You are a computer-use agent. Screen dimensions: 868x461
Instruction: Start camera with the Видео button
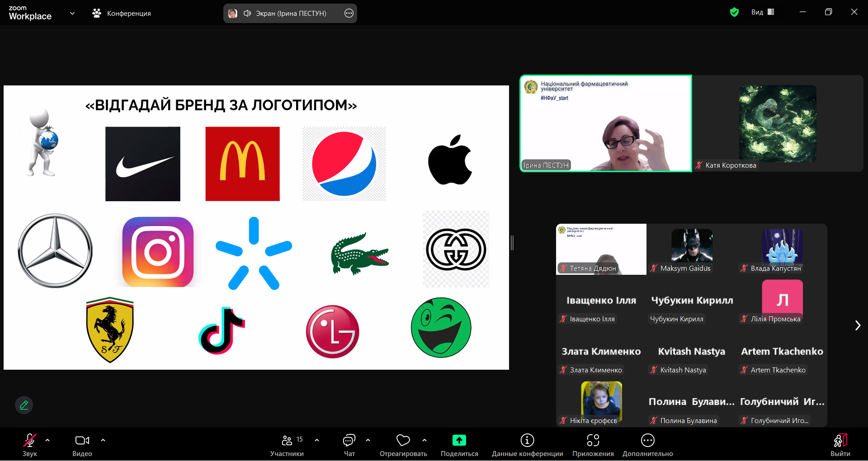(x=82, y=445)
